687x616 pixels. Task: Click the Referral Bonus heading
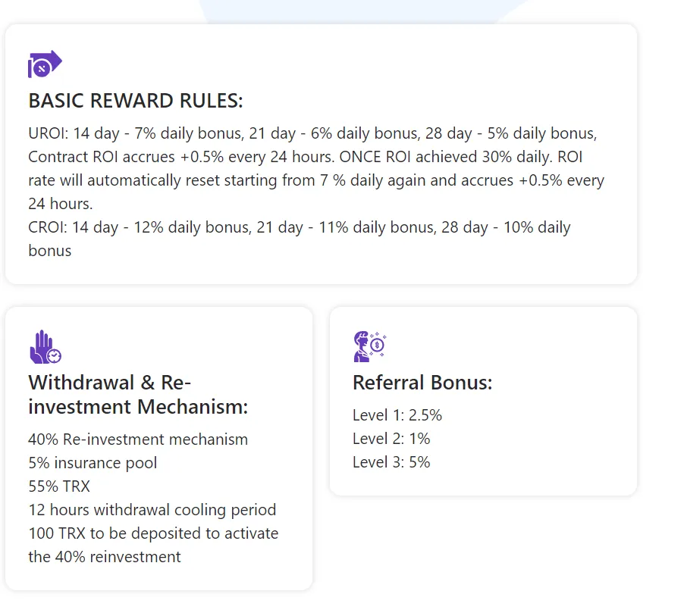click(x=422, y=383)
